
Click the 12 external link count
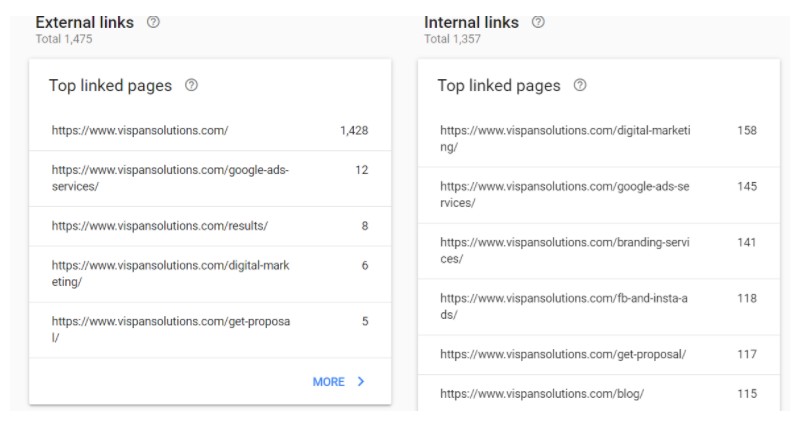pos(362,170)
